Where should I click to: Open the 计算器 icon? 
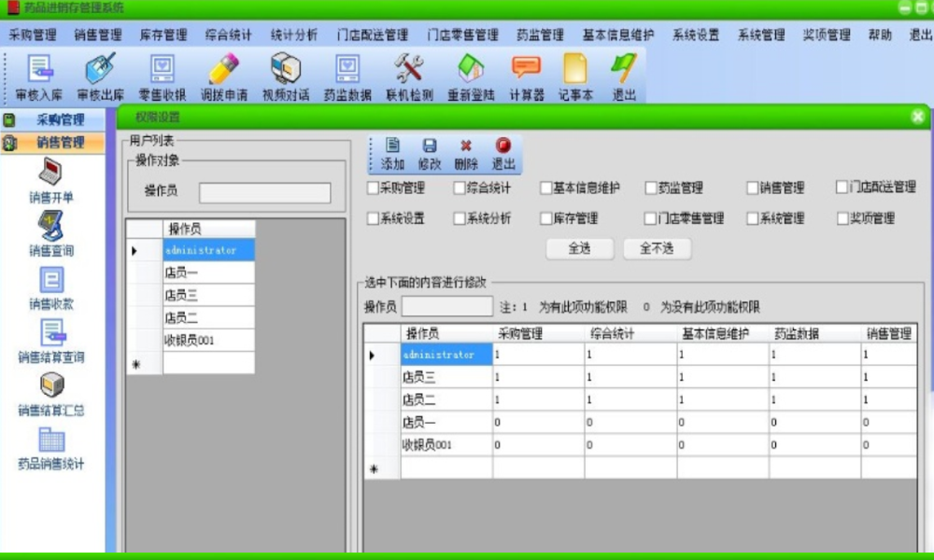point(527,77)
